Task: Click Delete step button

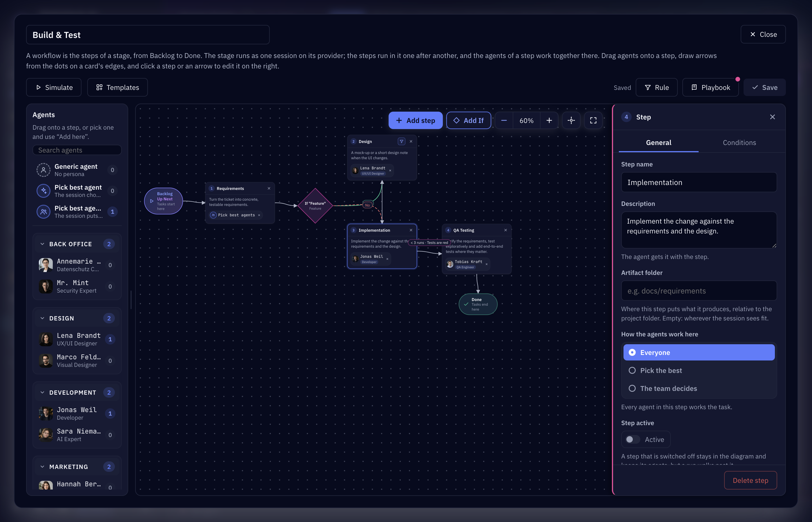Action: 750,480
